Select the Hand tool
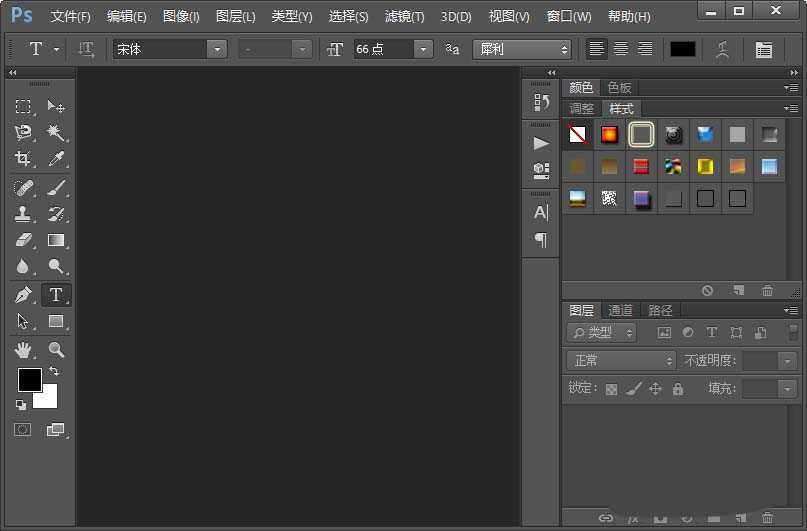807x531 pixels. point(23,349)
